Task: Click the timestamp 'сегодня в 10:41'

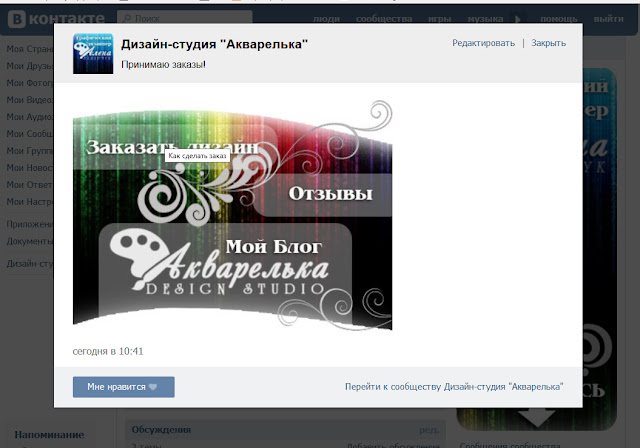Action: click(108, 351)
